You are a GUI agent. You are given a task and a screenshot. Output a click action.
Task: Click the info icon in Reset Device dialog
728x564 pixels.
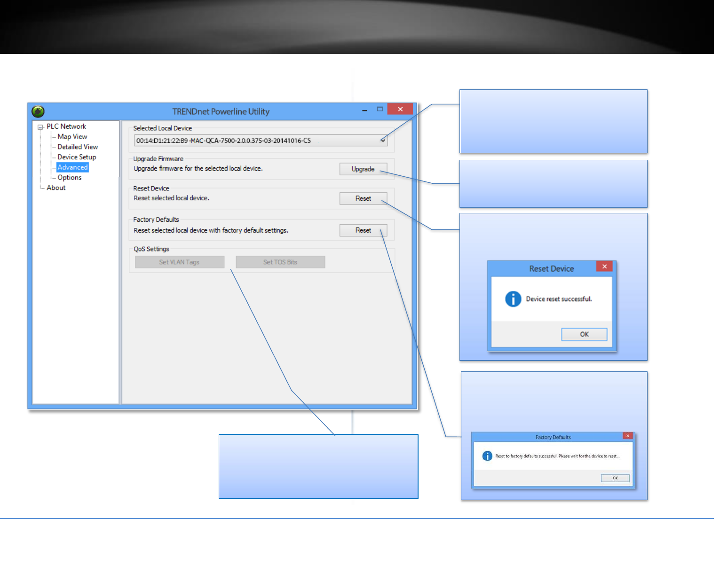pos(513,299)
